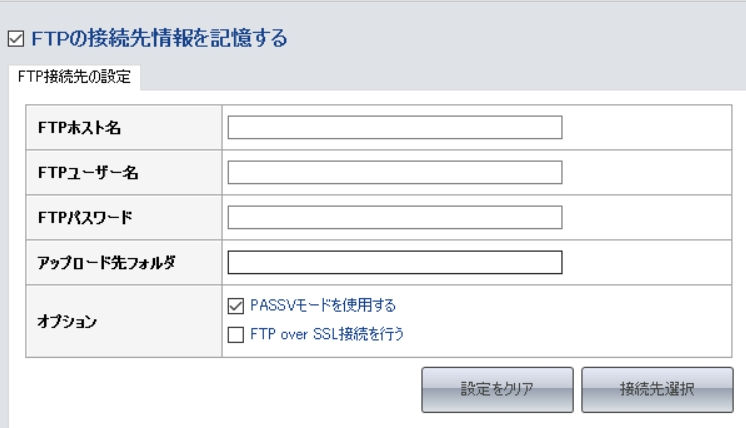
Task: Focus the FTPユーザー名 text box
Action: pyautogui.click(x=395, y=172)
